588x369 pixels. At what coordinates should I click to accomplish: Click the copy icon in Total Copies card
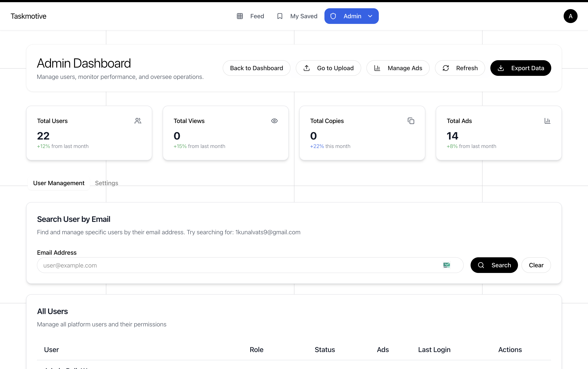(411, 121)
